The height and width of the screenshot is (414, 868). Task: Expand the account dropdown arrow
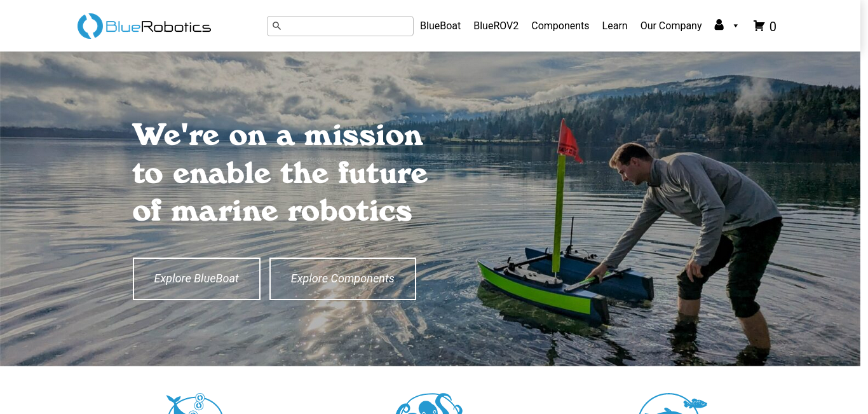[x=736, y=26]
